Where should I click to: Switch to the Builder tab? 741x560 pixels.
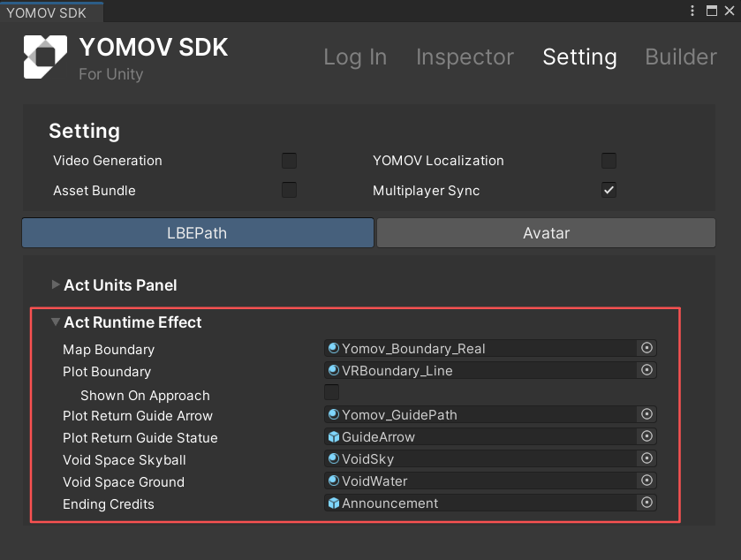(681, 57)
